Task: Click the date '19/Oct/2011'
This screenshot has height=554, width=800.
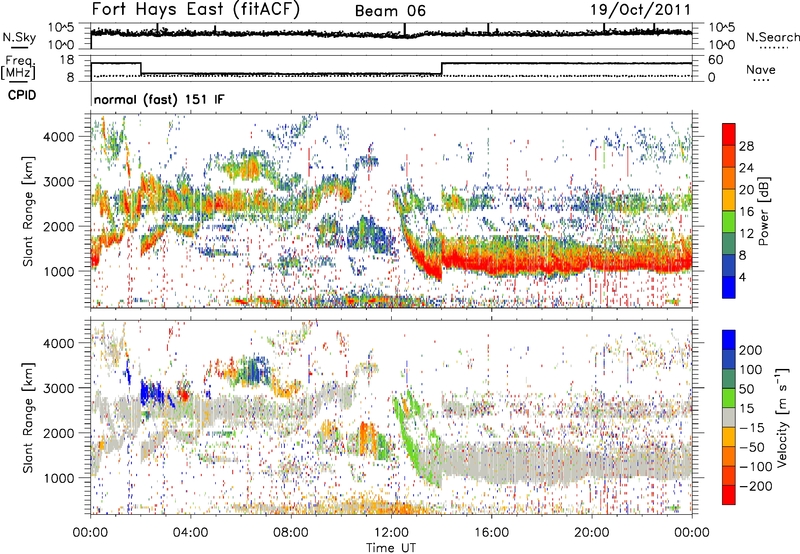Action: (640, 10)
